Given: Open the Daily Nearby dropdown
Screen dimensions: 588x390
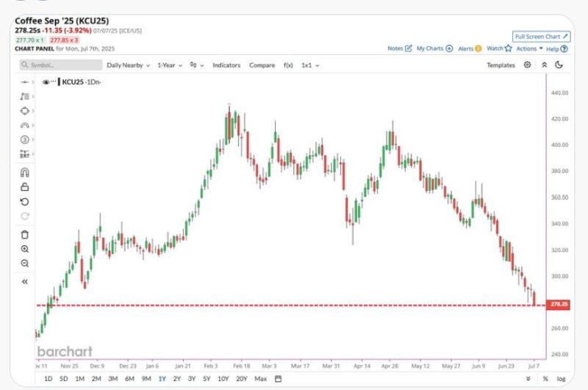Looking at the screenshot, I should (128, 65).
